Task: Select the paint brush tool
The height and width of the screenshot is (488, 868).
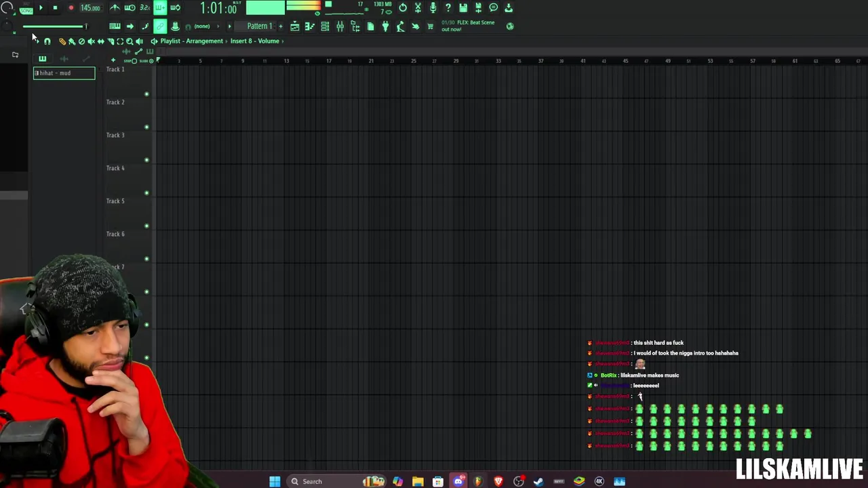Action: [72, 41]
